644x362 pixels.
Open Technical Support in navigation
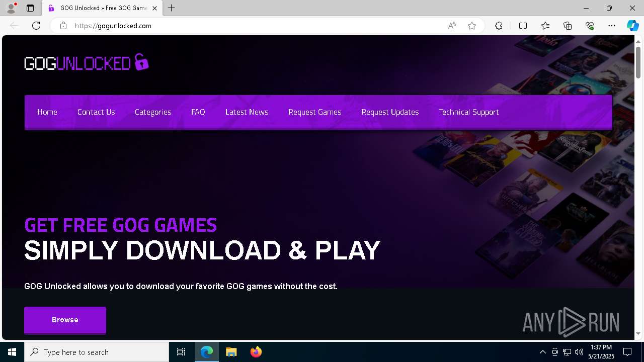tap(469, 112)
